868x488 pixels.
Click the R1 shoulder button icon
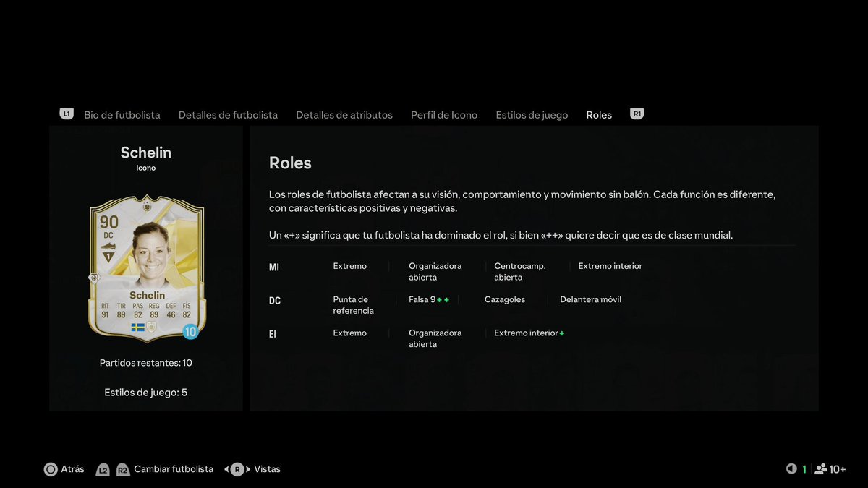pyautogui.click(x=637, y=114)
